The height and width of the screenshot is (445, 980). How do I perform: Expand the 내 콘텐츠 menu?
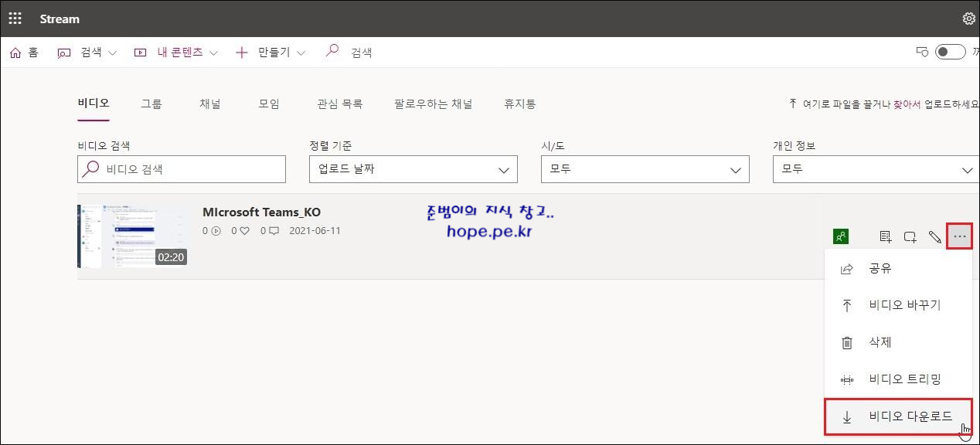tap(175, 53)
